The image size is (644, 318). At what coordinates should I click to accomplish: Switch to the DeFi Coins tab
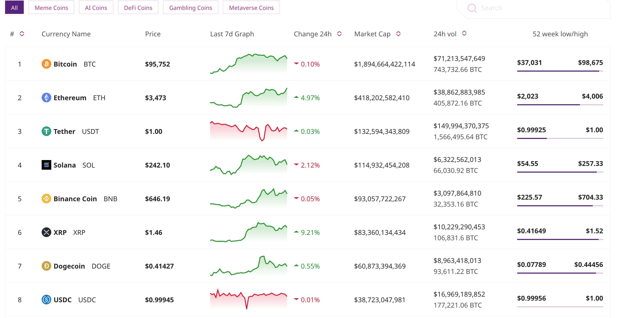138,7
